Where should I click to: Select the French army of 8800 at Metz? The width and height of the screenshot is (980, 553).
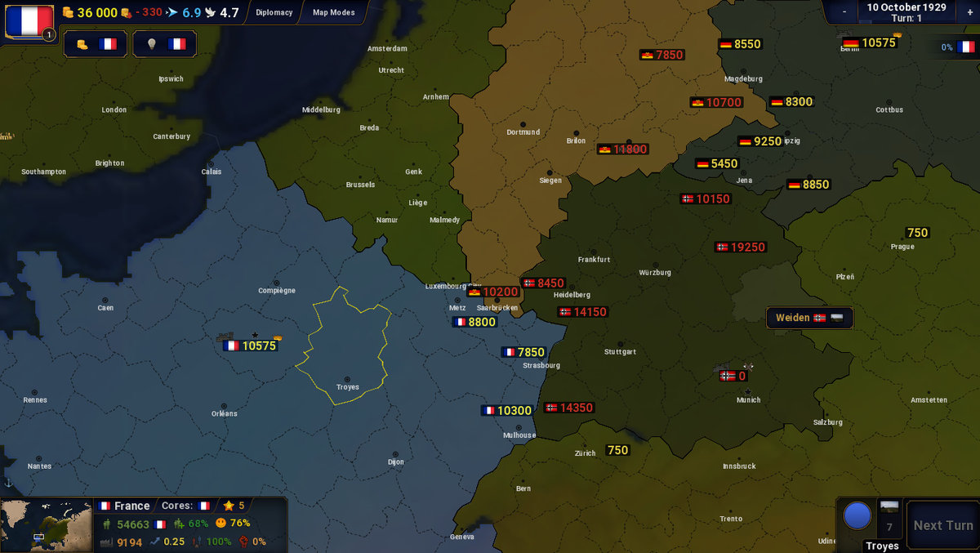(475, 322)
